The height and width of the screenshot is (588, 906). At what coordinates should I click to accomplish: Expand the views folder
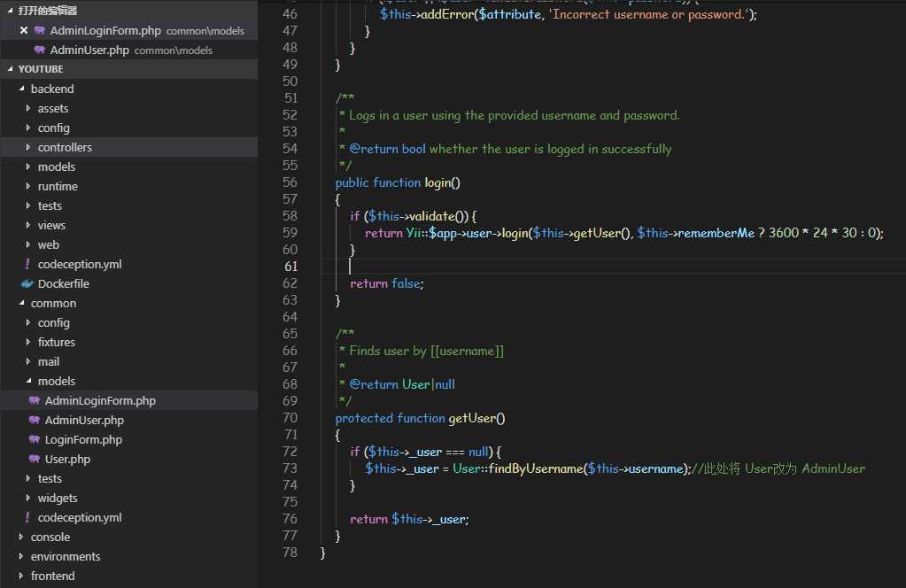point(27,225)
